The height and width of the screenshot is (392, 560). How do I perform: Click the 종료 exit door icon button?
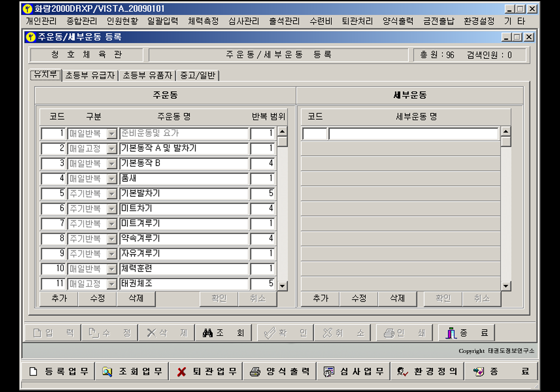pyautogui.click(x=467, y=333)
